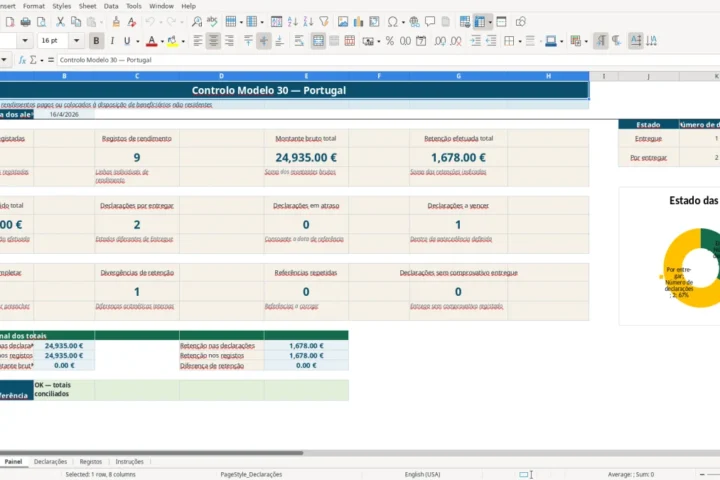Click the PageStyle_Declarações status field
Image resolution: width=720 pixels, height=480 pixels.
(251, 474)
